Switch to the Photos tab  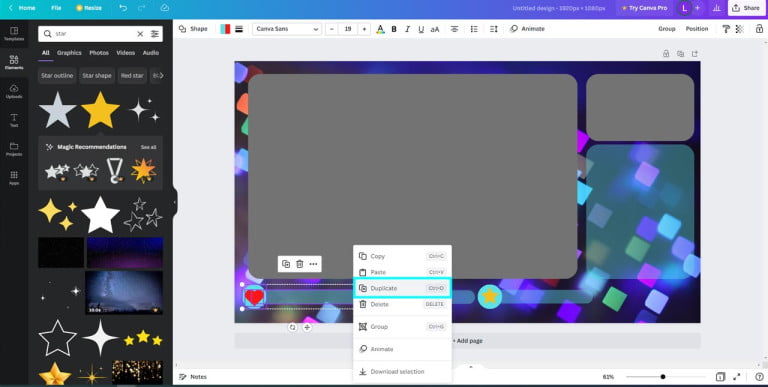click(x=99, y=53)
